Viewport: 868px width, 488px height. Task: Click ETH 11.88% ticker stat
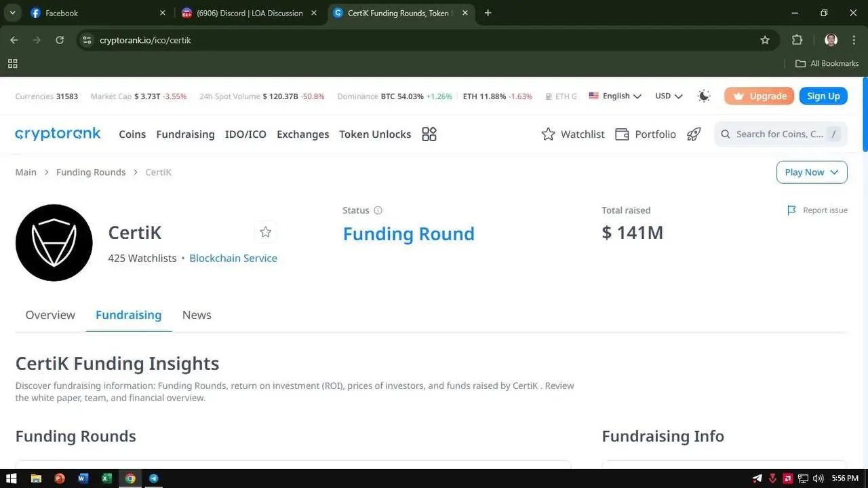[497, 96]
